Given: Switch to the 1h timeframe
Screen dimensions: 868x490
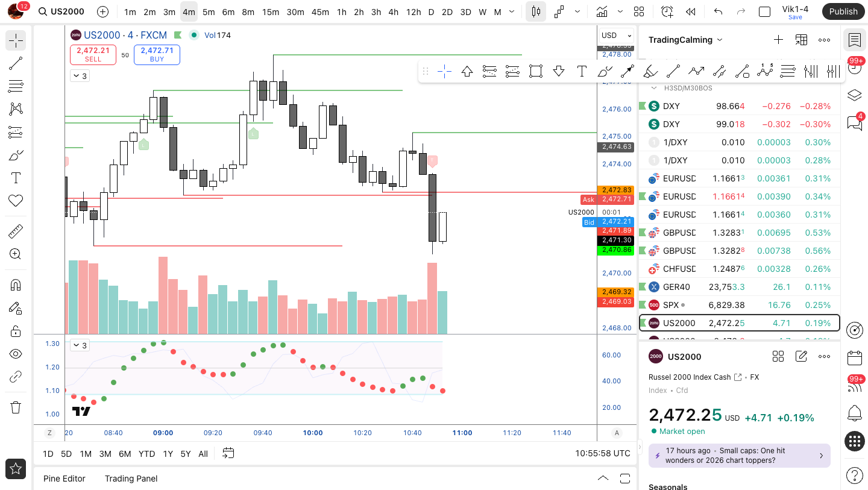Looking at the screenshot, I should [x=342, y=11].
